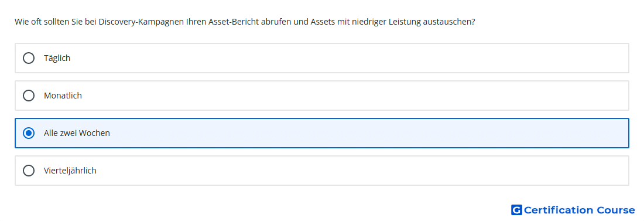Select the Täglich radio button
The width and height of the screenshot is (644, 221).
click(x=29, y=58)
